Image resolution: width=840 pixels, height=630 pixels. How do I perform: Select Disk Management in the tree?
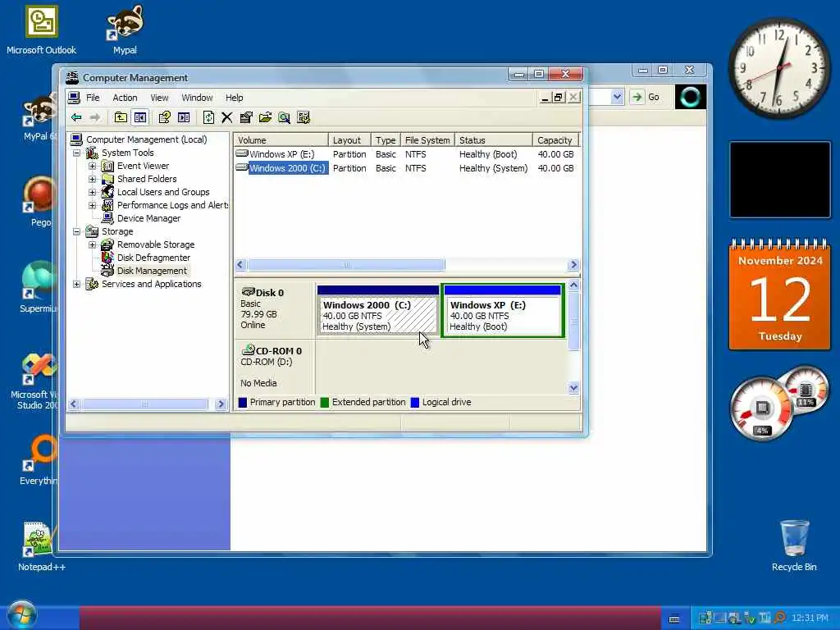click(x=152, y=271)
